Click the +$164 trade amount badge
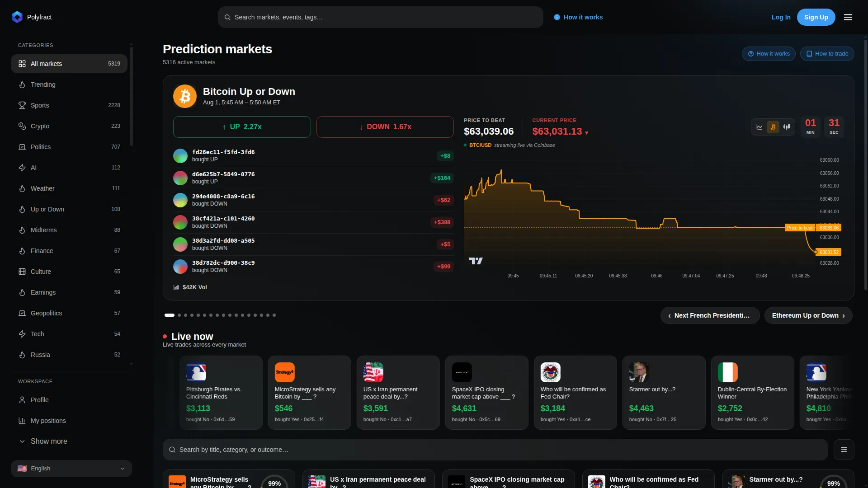The image size is (868, 488). click(x=442, y=178)
